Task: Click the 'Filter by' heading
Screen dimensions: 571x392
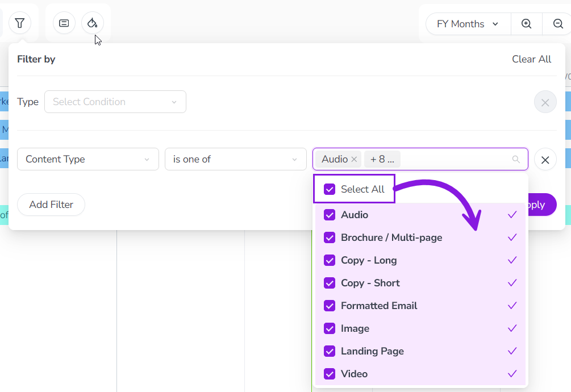Action: tap(36, 59)
